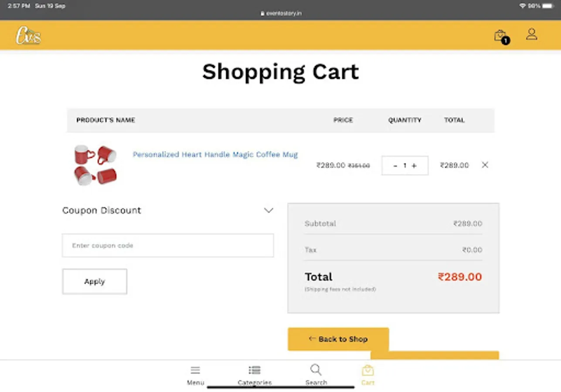The height and width of the screenshot is (392, 561).
Task: Click the Enter coupon code field
Action: 168,246
